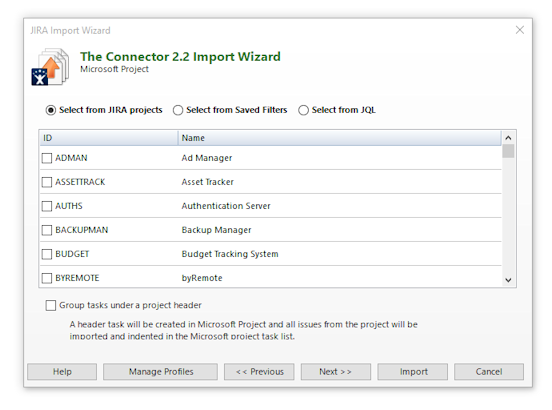
Task: Go to the next wizard step
Action: coord(335,372)
